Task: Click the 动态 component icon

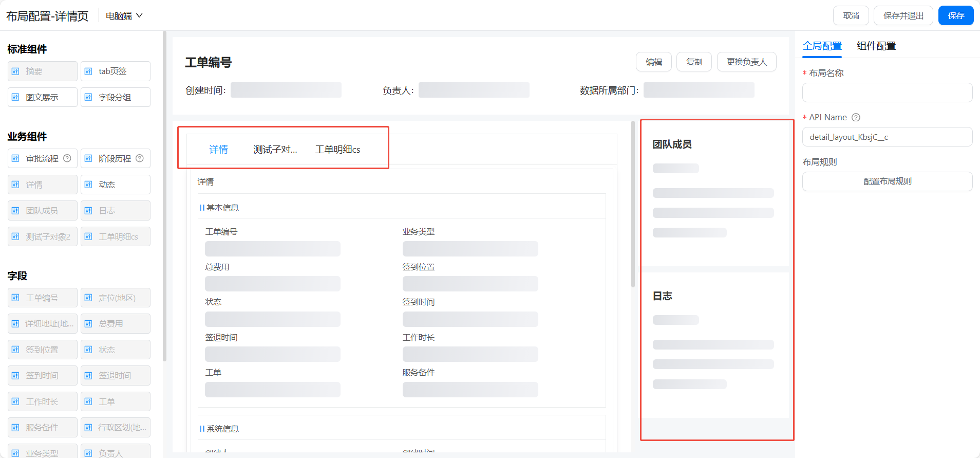Action: coord(88,185)
